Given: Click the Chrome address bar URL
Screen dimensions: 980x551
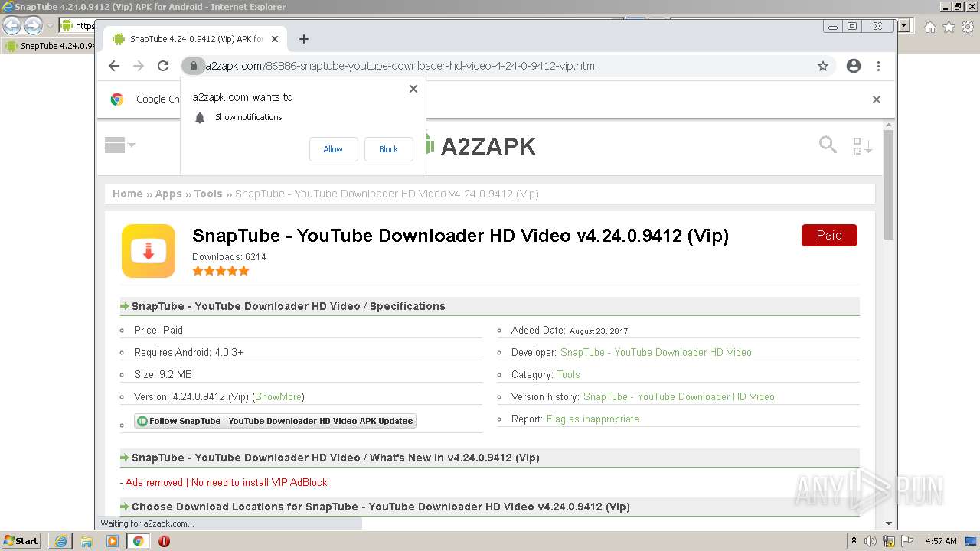Looking at the screenshot, I should tap(400, 66).
